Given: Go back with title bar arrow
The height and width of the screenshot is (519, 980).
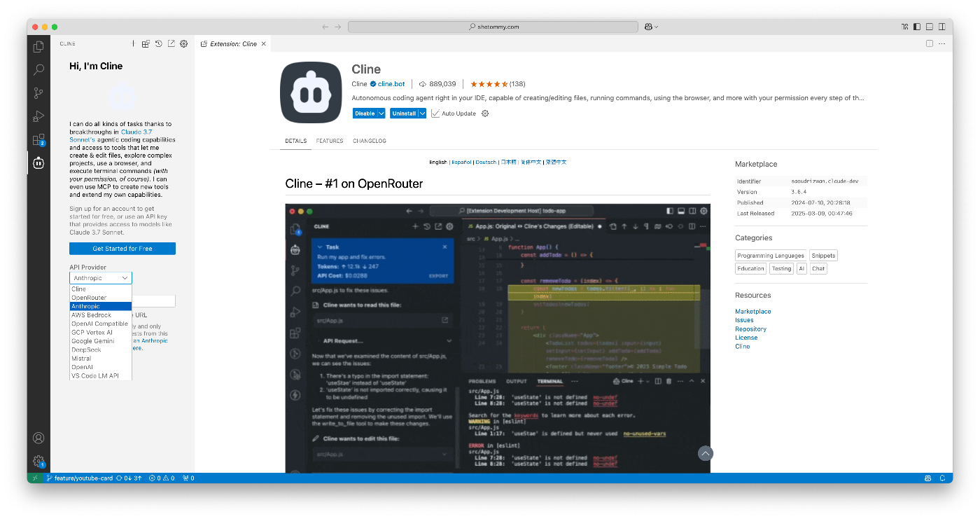Looking at the screenshot, I should pyautogui.click(x=325, y=27).
